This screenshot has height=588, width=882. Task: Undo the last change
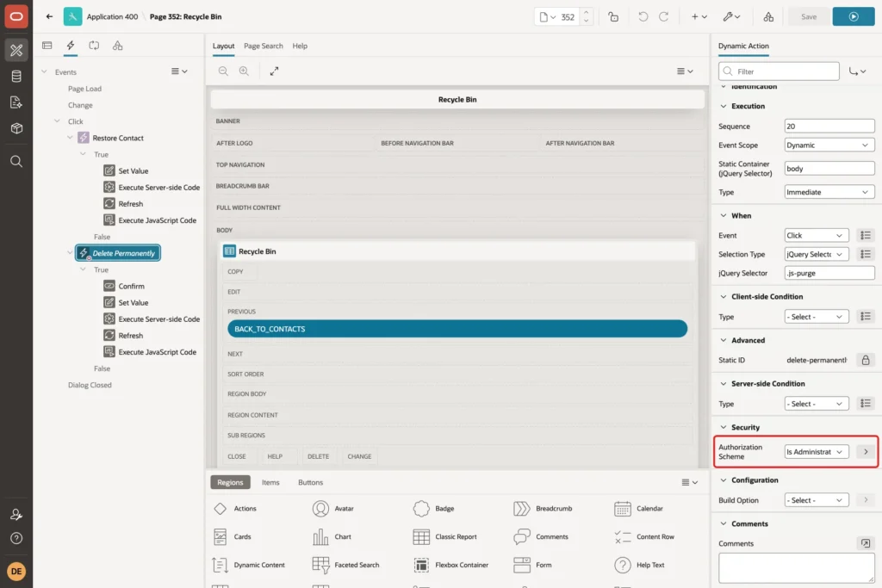[643, 17]
